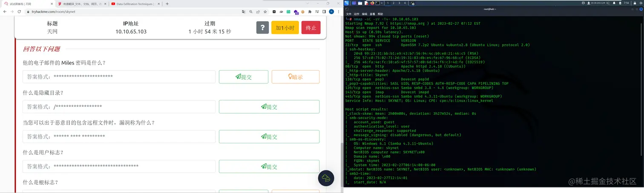The image size is (644, 193).
Task: Switch to the Youdao translation browser tab
Action: point(82,4)
